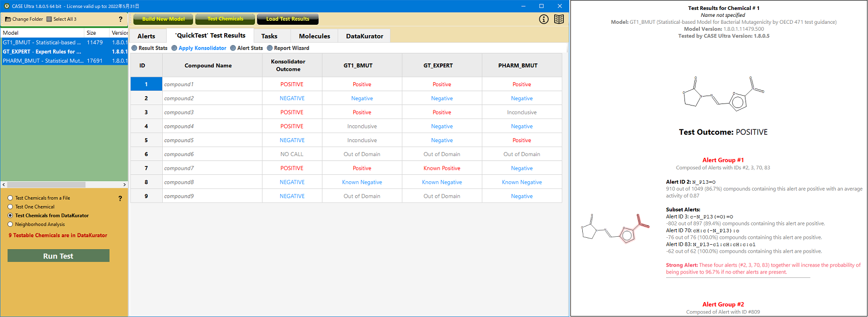Image resolution: width=868 pixels, height=317 pixels.
Task: Click the 9 Testable Chemicals status text
Action: pyautogui.click(x=58, y=235)
